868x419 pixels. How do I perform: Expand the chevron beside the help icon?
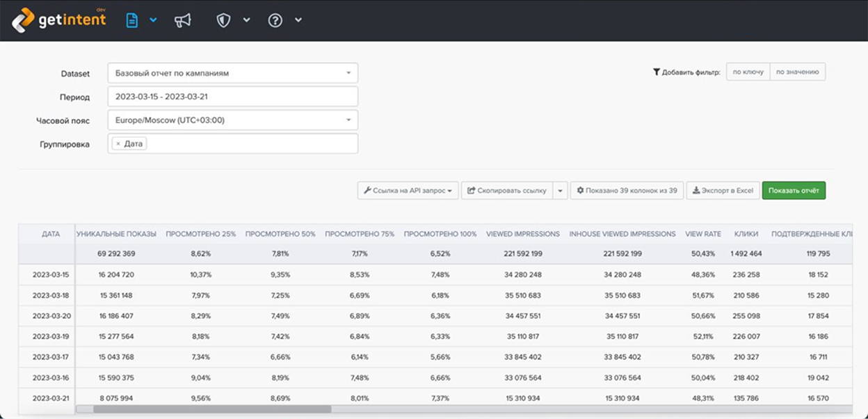tap(298, 20)
